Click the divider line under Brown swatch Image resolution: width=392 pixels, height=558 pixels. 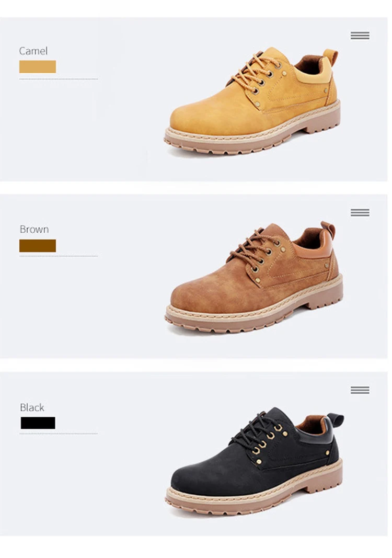tap(59, 256)
